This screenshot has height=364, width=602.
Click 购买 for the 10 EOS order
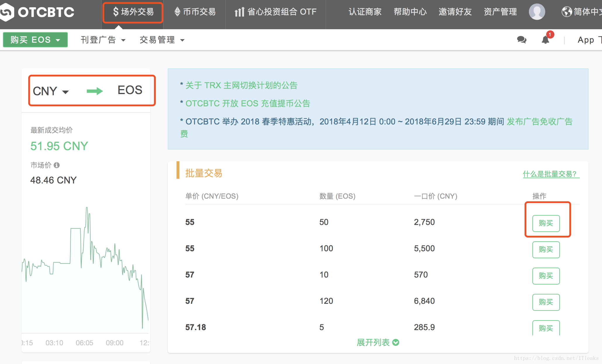point(546,276)
